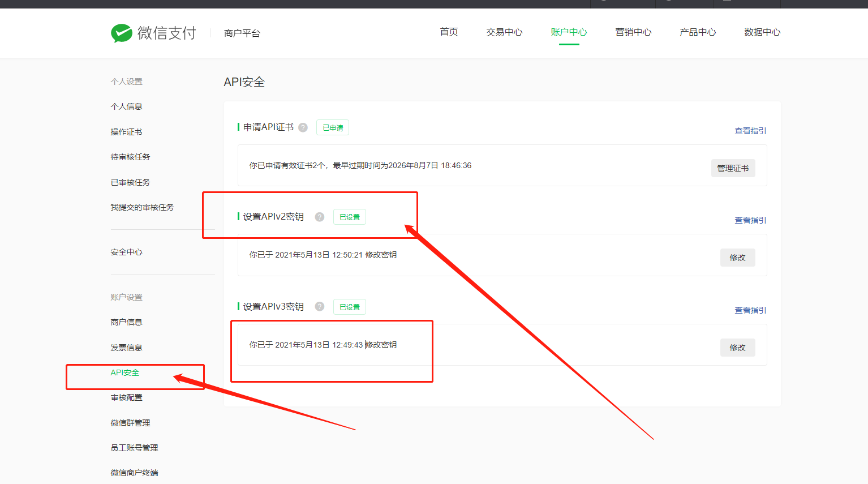
Task: Open 查看指引 link for APIv3 key
Action: click(x=750, y=310)
